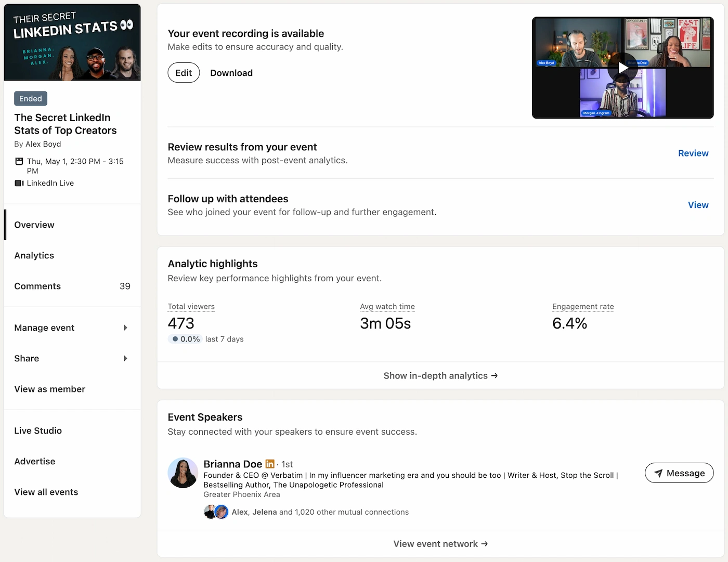Screen dimensions: 728x562
Task: Click the LinkedIn badge next to Brianna Doe
Action: coord(270,464)
